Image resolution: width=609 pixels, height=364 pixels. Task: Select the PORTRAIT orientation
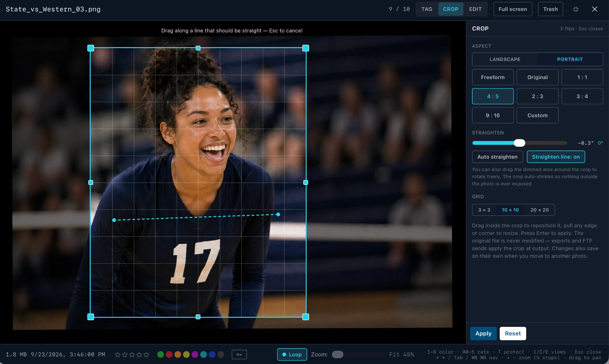click(x=570, y=59)
